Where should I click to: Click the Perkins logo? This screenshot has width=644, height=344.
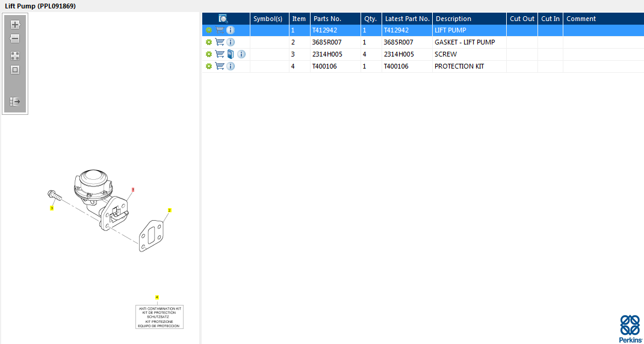click(x=630, y=328)
